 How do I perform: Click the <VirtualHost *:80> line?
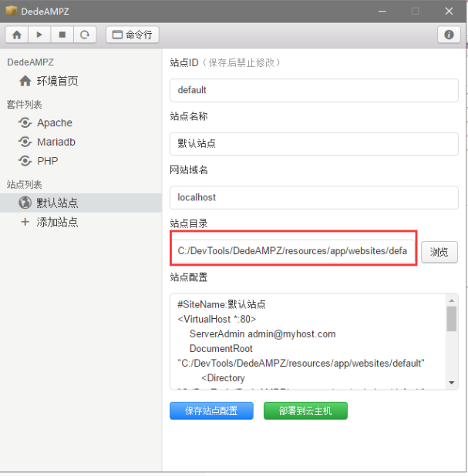(x=217, y=320)
